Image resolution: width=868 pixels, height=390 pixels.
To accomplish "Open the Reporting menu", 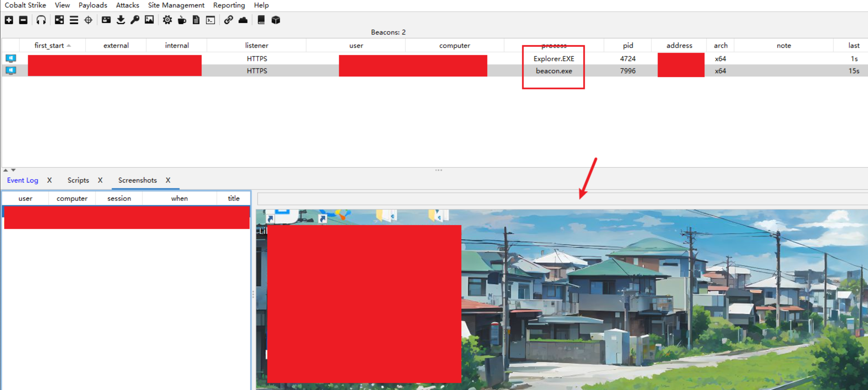I will pos(229,5).
